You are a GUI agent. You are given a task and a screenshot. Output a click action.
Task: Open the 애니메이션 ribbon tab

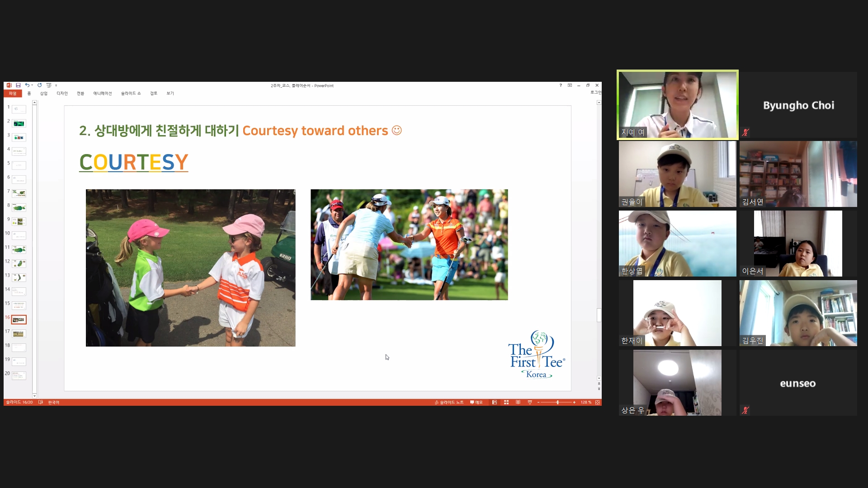tap(103, 94)
